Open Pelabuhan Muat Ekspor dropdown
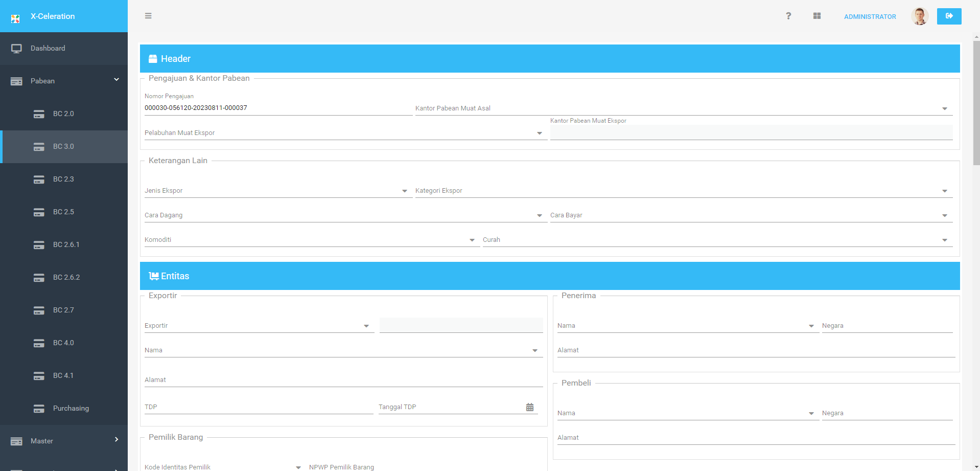Viewport: 980px width, 471px height. coord(346,133)
